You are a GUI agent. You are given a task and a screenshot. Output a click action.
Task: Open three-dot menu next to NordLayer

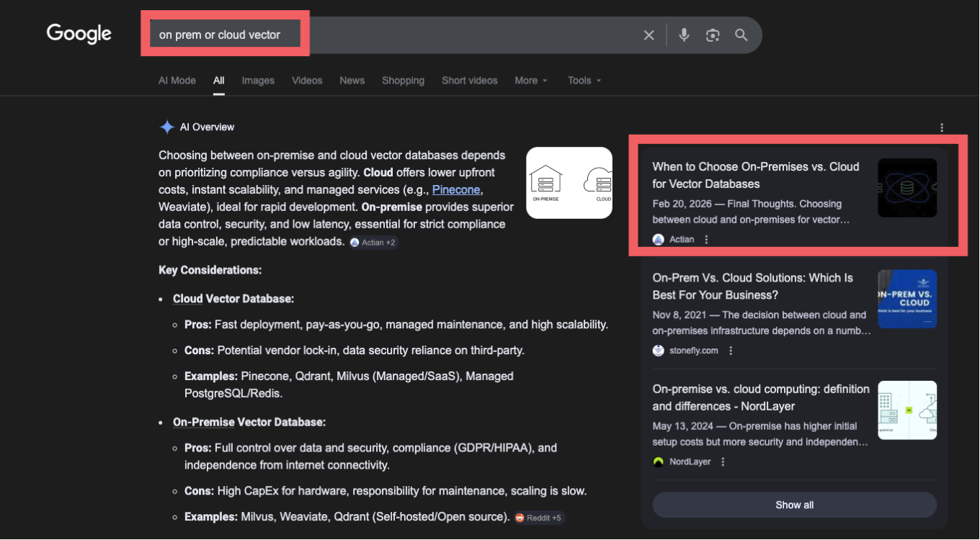tap(723, 462)
